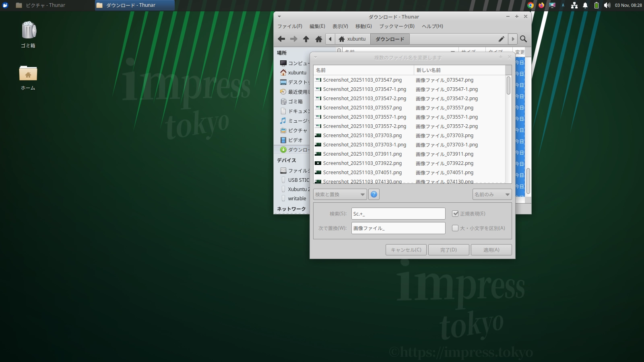Click the Apply button in rename dialog
The width and height of the screenshot is (644, 362).
pyautogui.click(x=491, y=250)
